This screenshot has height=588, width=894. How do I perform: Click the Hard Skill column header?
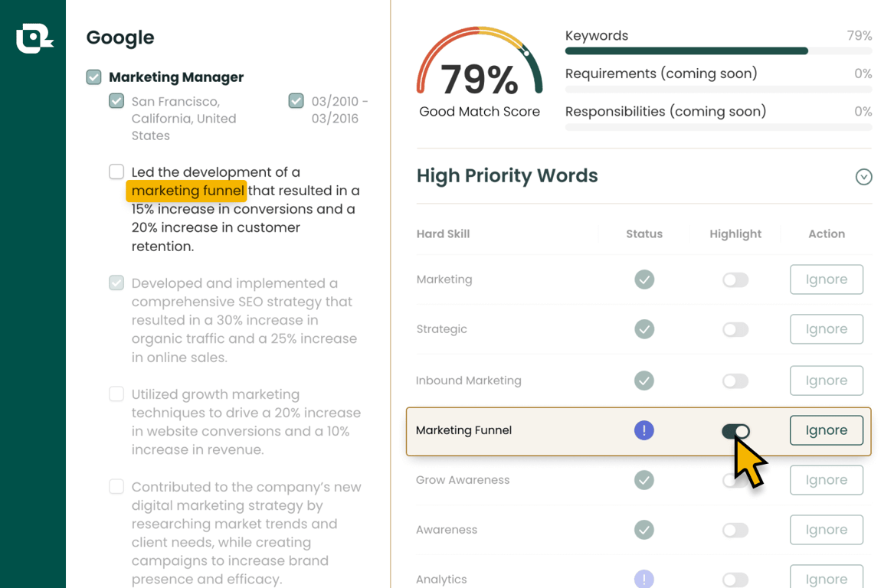tap(443, 234)
